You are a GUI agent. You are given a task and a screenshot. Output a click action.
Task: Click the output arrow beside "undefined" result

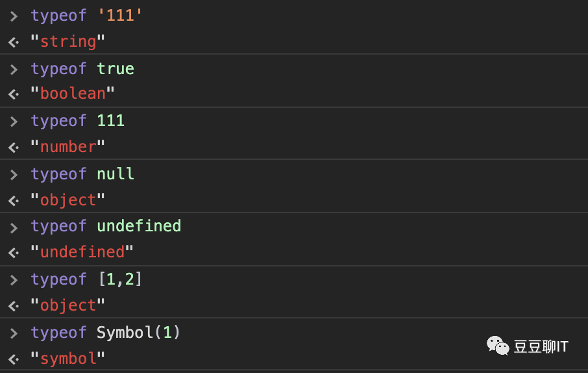pyautogui.click(x=14, y=252)
